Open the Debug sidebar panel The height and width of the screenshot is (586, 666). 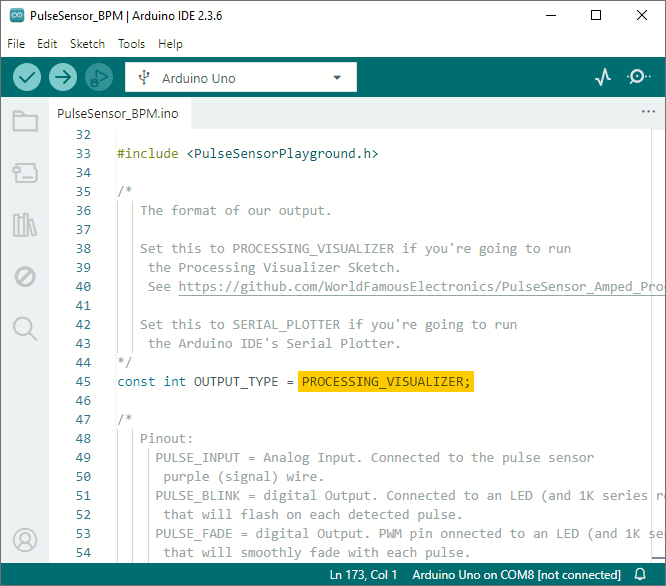[25, 277]
